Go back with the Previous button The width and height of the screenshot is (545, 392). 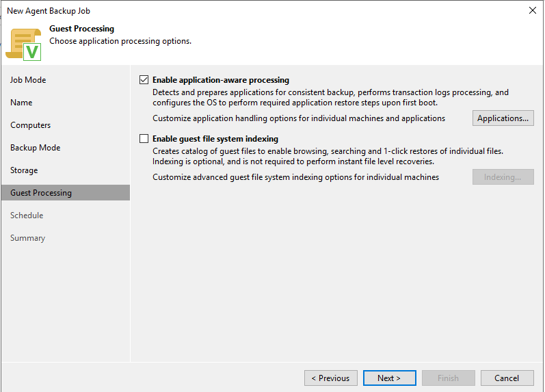tap(330, 378)
